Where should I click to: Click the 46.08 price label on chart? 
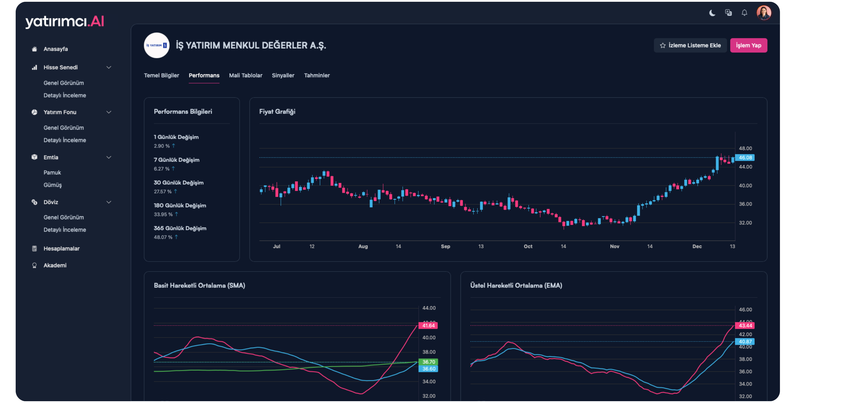(745, 157)
